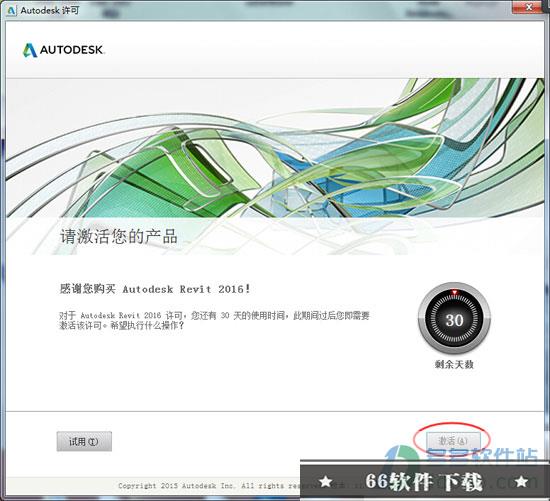Click the AUTODESK logo in header
550x501 pixels.
point(63,50)
